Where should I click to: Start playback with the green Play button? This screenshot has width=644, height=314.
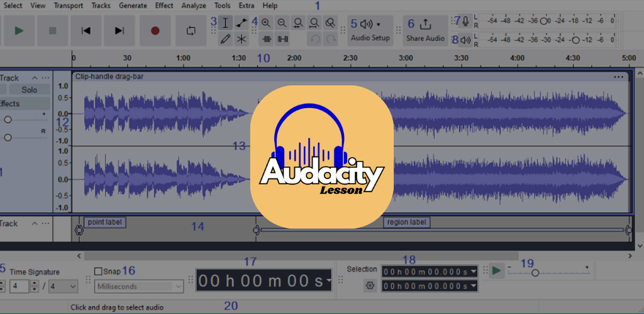click(19, 31)
